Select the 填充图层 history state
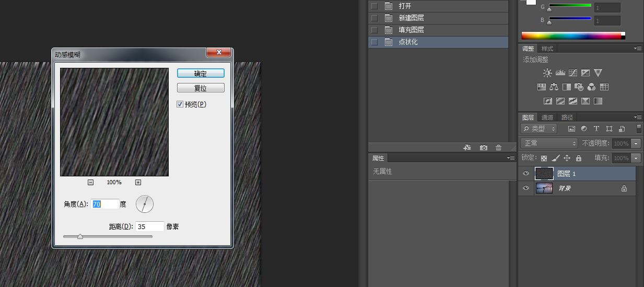This screenshot has height=287, width=644. click(x=438, y=30)
